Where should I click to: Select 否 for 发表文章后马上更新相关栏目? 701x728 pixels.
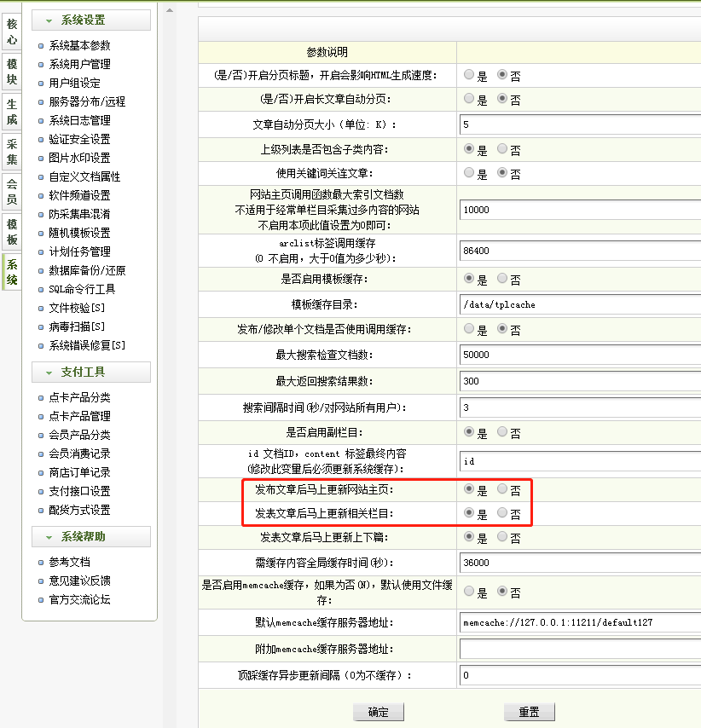[x=502, y=512]
